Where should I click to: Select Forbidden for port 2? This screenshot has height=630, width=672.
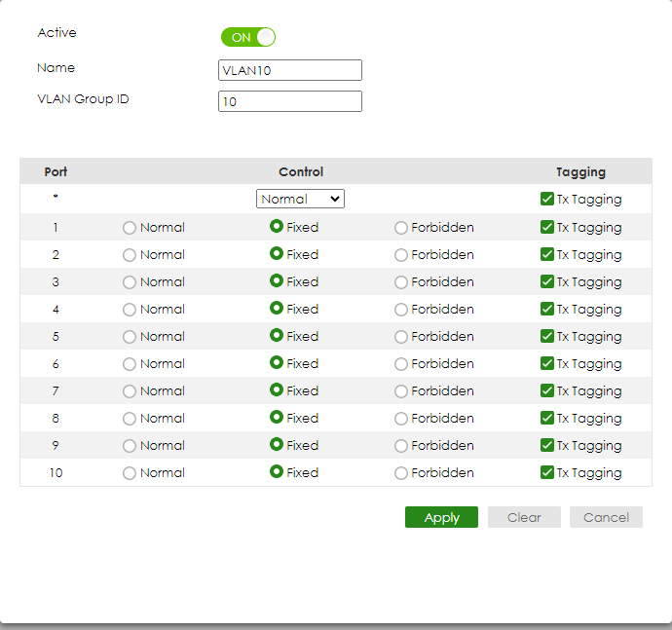(401, 255)
